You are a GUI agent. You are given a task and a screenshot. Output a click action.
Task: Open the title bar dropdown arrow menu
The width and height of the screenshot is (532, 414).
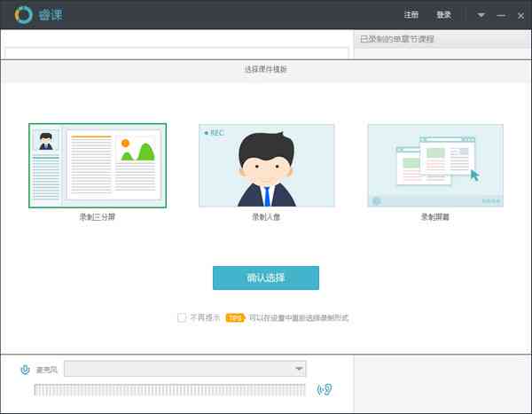(481, 15)
